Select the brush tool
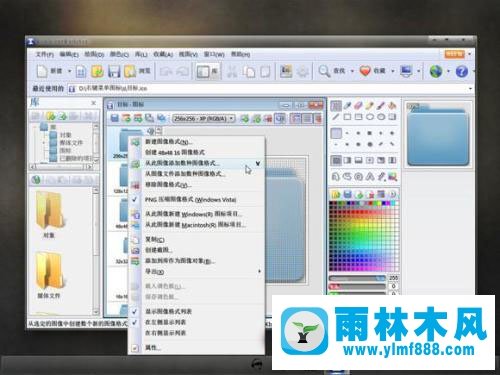 pyautogui.click(x=381, y=106)
